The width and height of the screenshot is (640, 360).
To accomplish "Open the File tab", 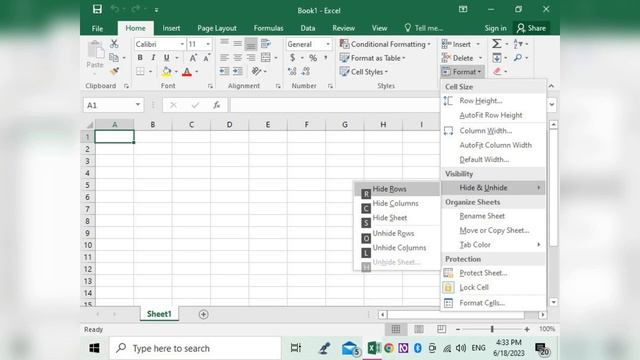I will [x=97, y=28].
